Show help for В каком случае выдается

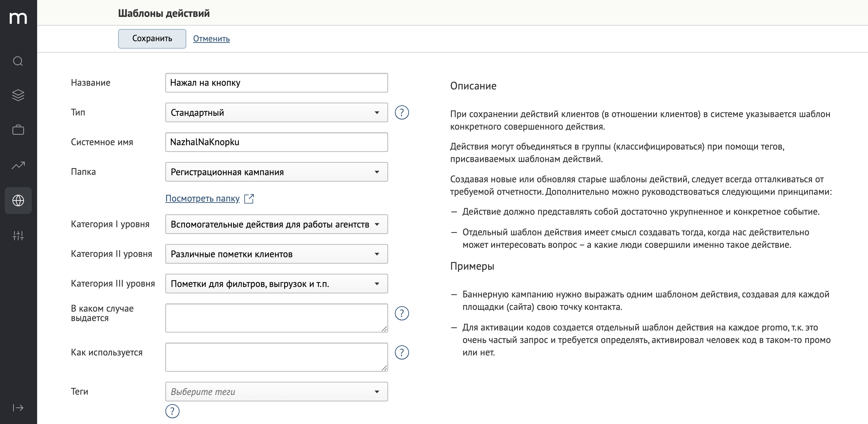coord(402,313)
